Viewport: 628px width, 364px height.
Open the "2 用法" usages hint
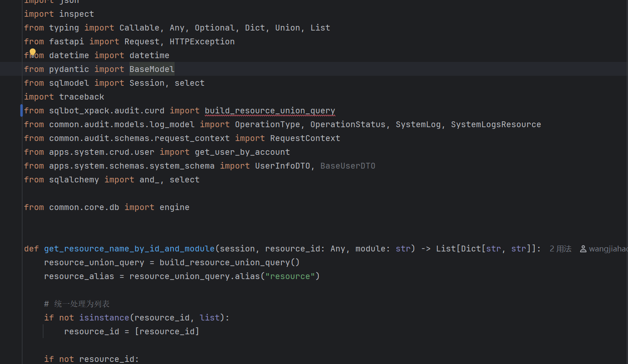pos(560,249)
